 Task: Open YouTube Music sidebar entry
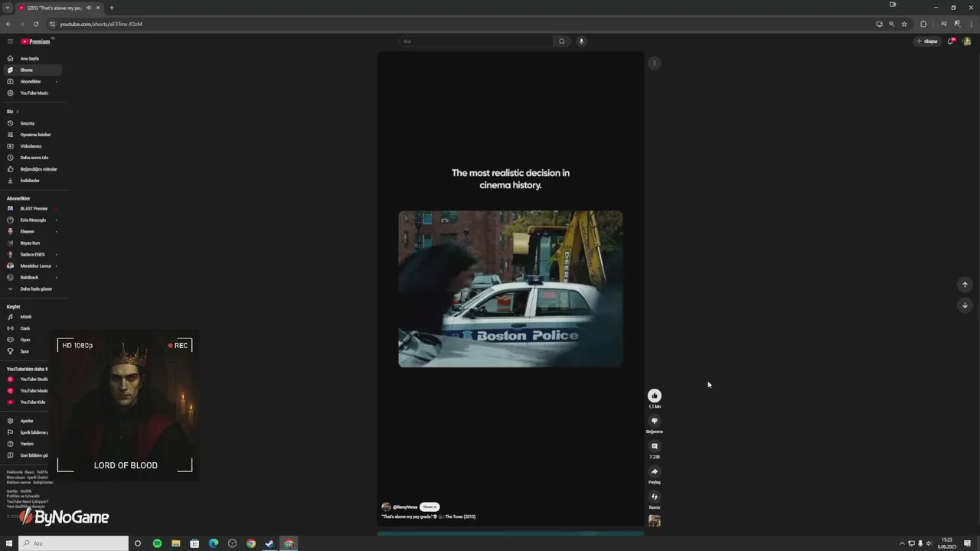tap(34, 93)
